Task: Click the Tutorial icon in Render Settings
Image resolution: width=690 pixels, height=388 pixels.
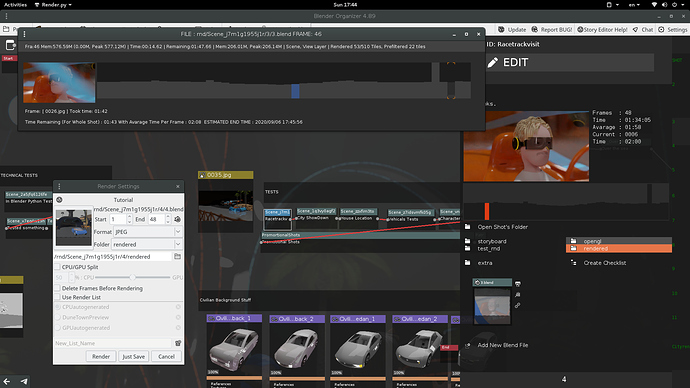Action: (x=59, y=200)
